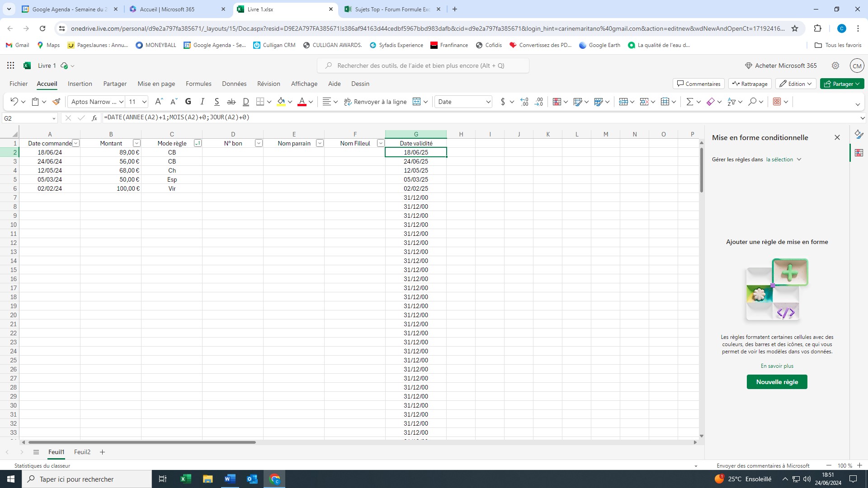Screen dimensions: 868x488
Task: Open Word from the Windows taskbar
Action: pyautogui.click(x=230, y=479)
